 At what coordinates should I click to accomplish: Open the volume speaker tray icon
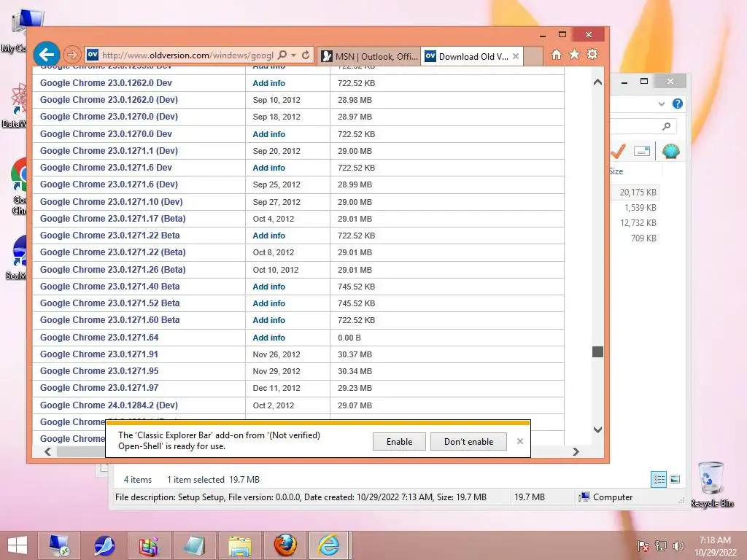pyautogui.click(x=678, y=545)
